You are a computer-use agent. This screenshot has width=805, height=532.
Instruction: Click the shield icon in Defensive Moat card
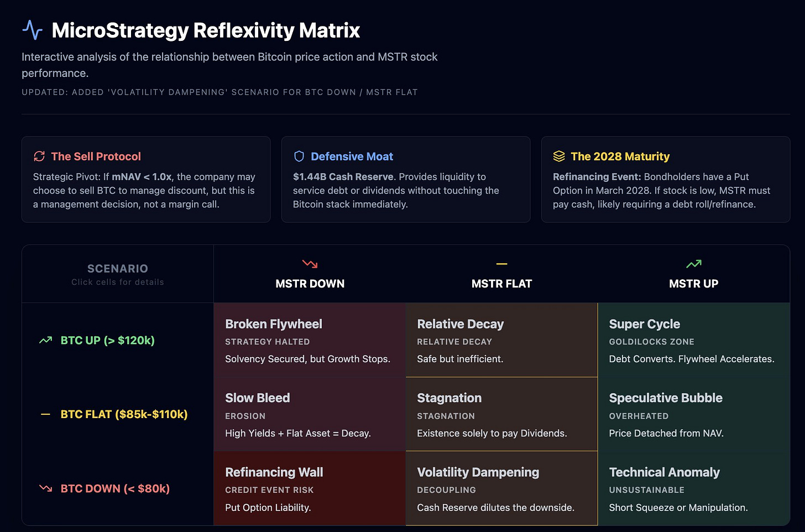299,157
